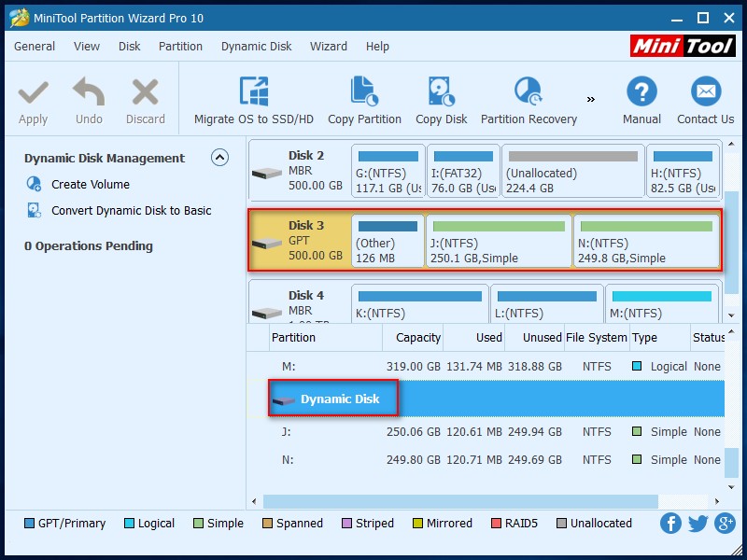The image size is (747, 560).
Task: Select the J:(NTFS) 250.1 GB volume block
Action: pyautogui.click(x=499, y=242)
